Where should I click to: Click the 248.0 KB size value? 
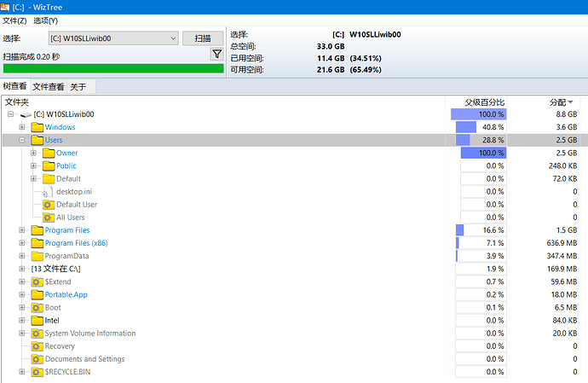(563, 165)
